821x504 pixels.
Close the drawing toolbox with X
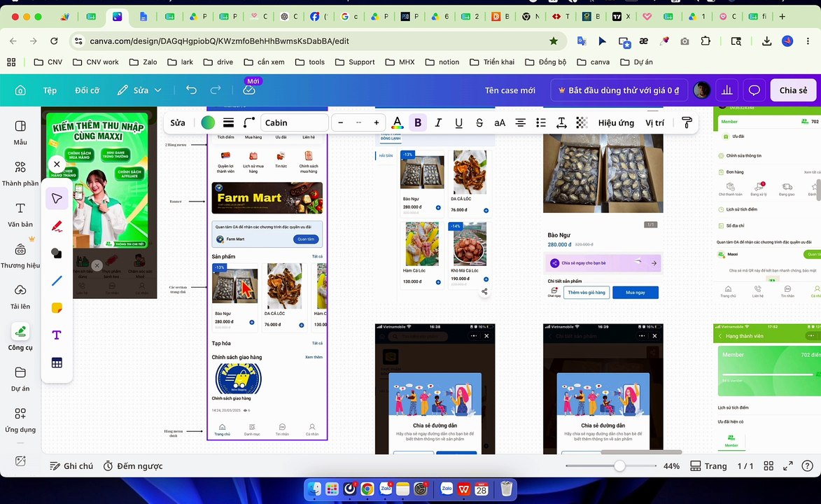(57, 164)
